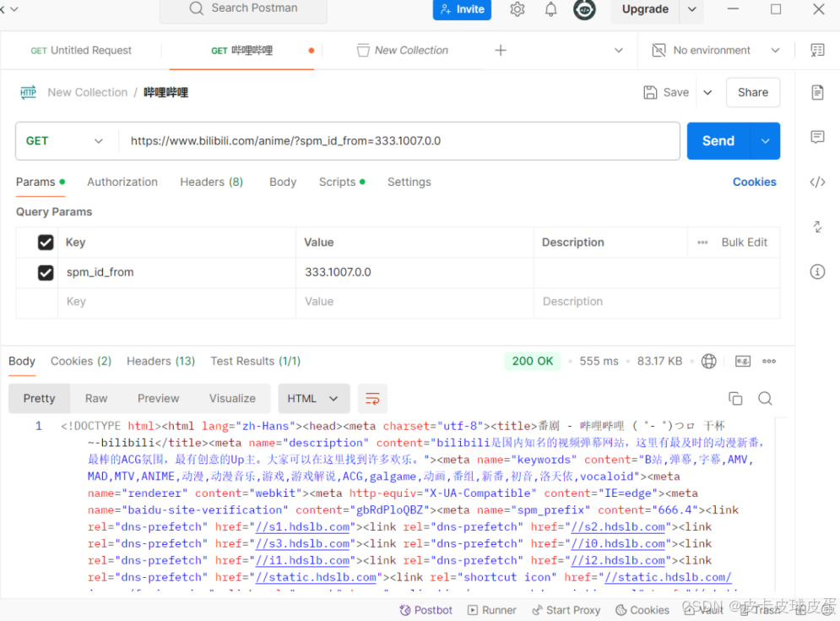The width and height of the screenshot is (840, 621).
Task: Open the HTML response format dropdown
Action: point(313,398)
